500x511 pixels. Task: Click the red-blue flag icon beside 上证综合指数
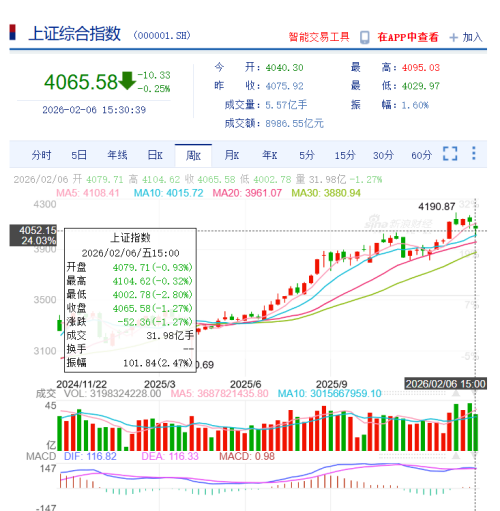point(13,32)
